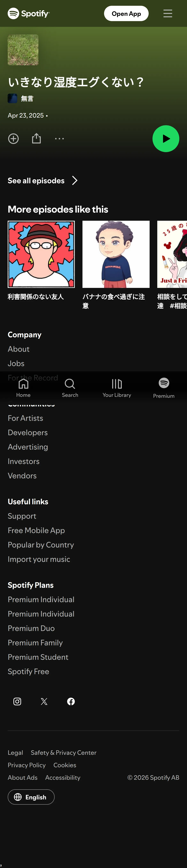Switch to the Search tab
Image resolution: width=187 pixels, height=868 pixels.
pyautogui.click(x=70, y=388)
